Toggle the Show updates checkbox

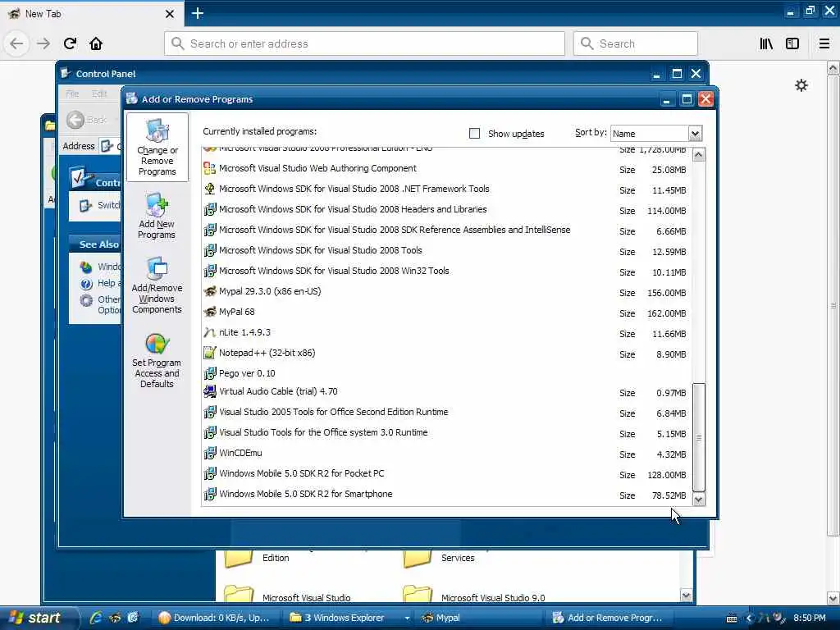[474, 134]
